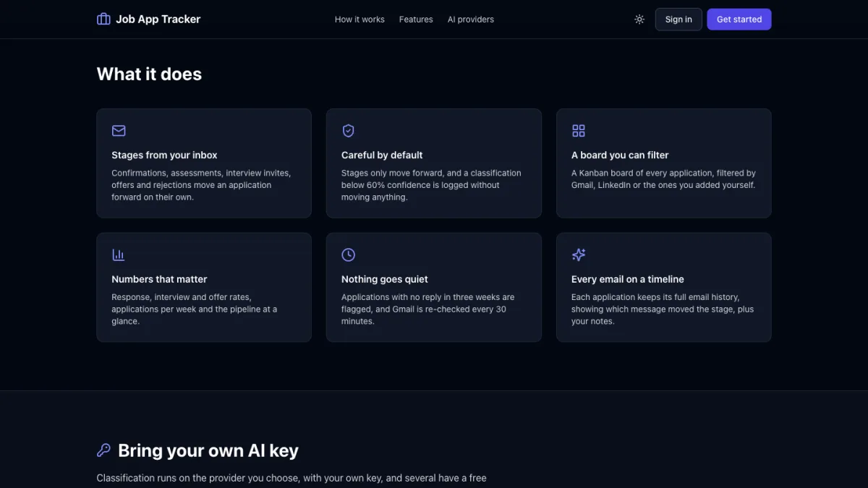Click the envelope icon in Stages card

tap(119, 131)
